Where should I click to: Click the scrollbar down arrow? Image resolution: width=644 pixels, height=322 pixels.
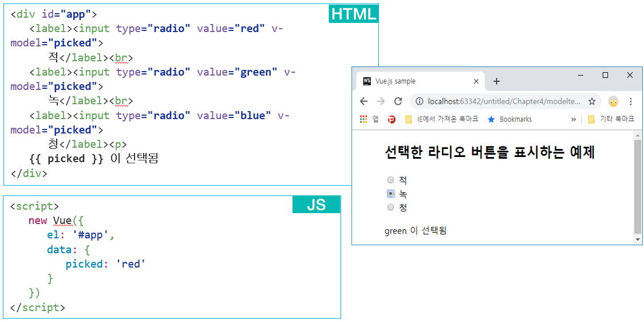click(x=638, y=239)
